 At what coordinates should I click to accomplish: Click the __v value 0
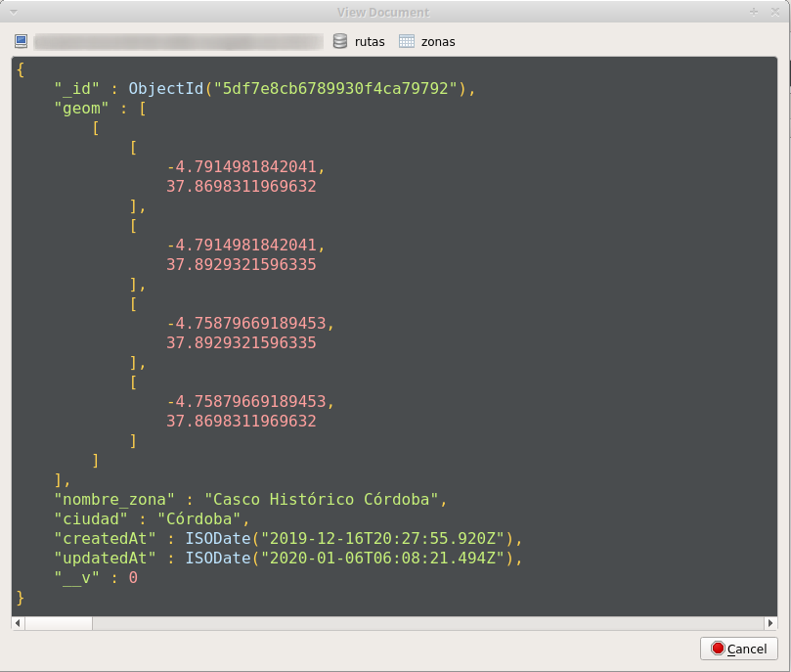click(x=131, y=577)
